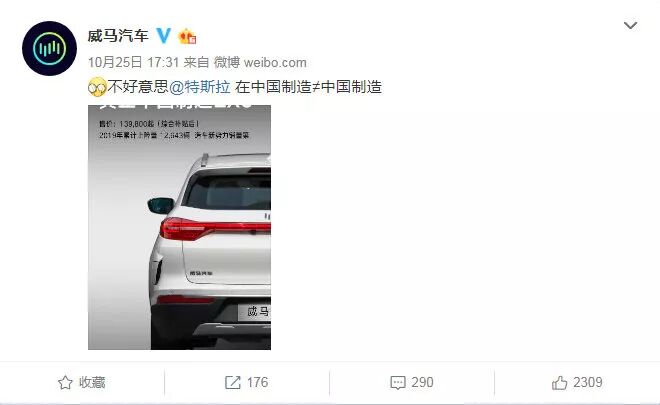Click the 威马汽车 account name

(x=118, y=35)
